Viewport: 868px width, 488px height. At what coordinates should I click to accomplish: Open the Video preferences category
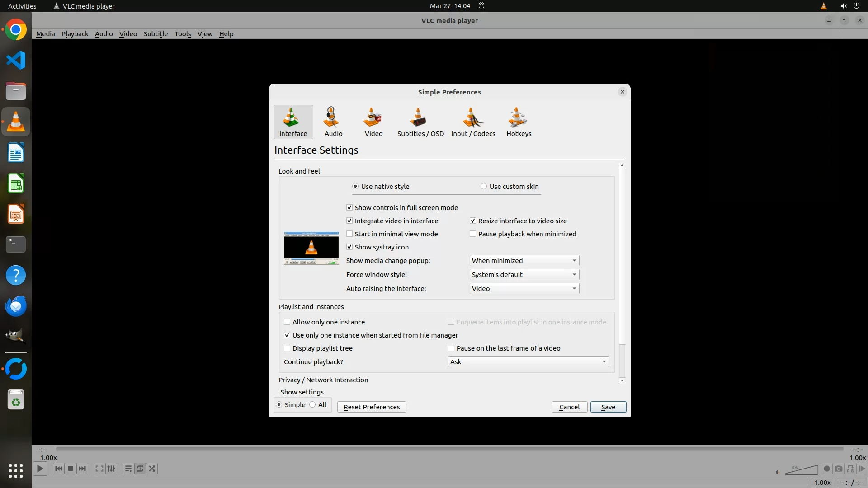tap(373, 122)
